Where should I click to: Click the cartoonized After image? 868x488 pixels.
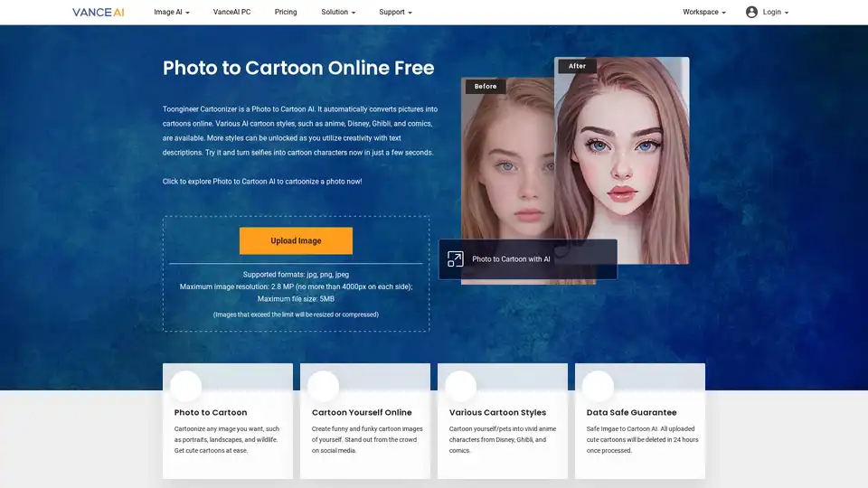(x=624, y=154)
